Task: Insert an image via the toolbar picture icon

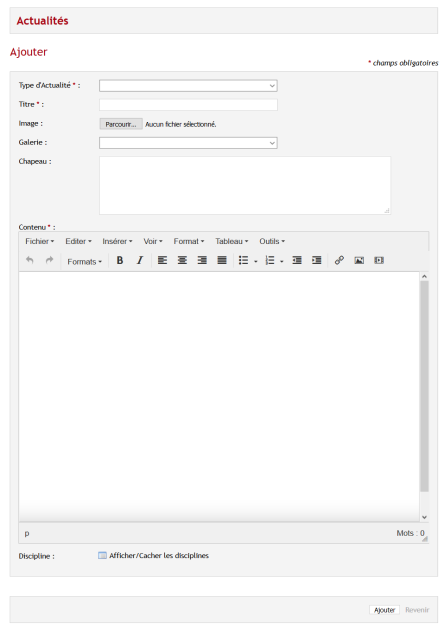Action: 359,260
